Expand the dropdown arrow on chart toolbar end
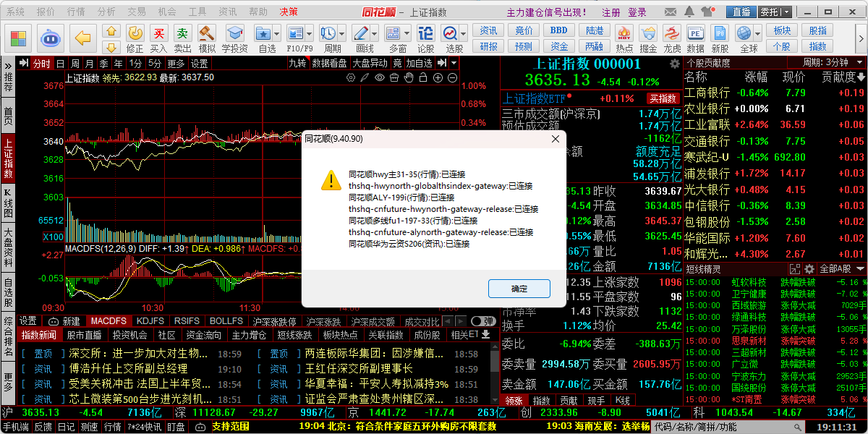 tap(454, 63)
